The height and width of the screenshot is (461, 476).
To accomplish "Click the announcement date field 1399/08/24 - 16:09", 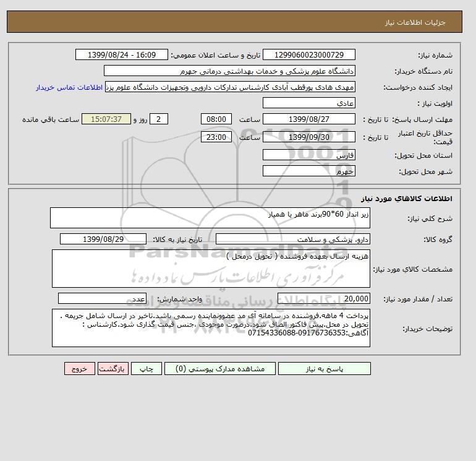I will click(x=122, y=54).
